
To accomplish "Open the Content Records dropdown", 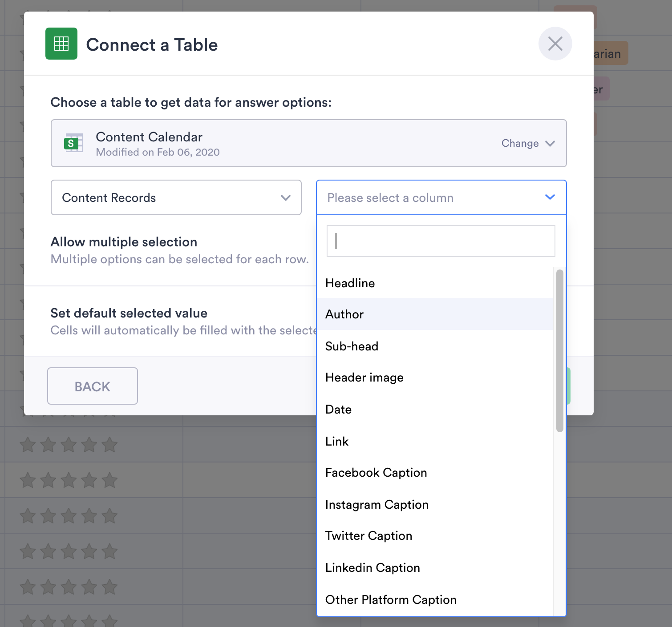I will pyautogui.click(x=176, y=197).
